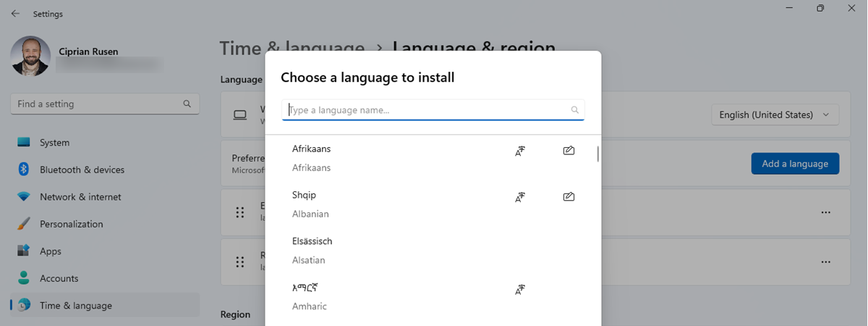868x326 pixels.
Task: Open Network & internet settings
Action: [80, 197]
